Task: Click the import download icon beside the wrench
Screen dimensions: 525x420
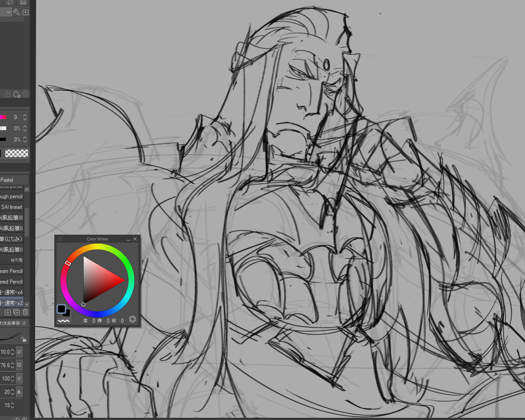Action: (25, 12)
